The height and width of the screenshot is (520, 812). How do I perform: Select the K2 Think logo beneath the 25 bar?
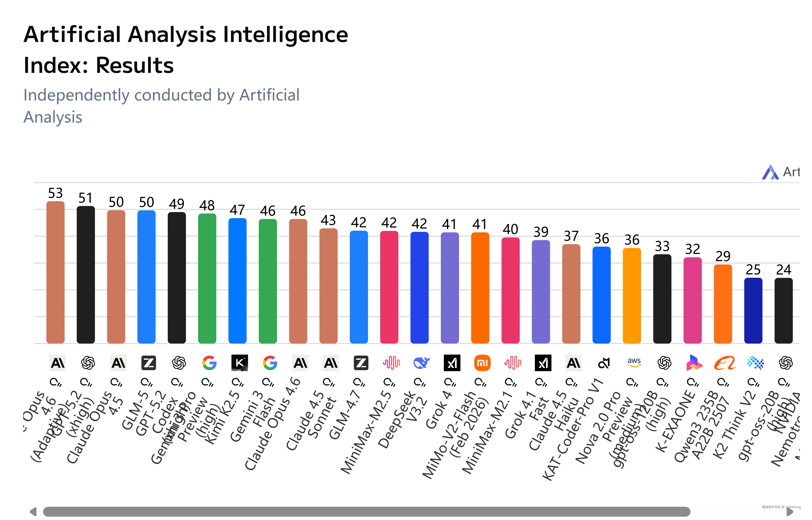pos(755,363)
